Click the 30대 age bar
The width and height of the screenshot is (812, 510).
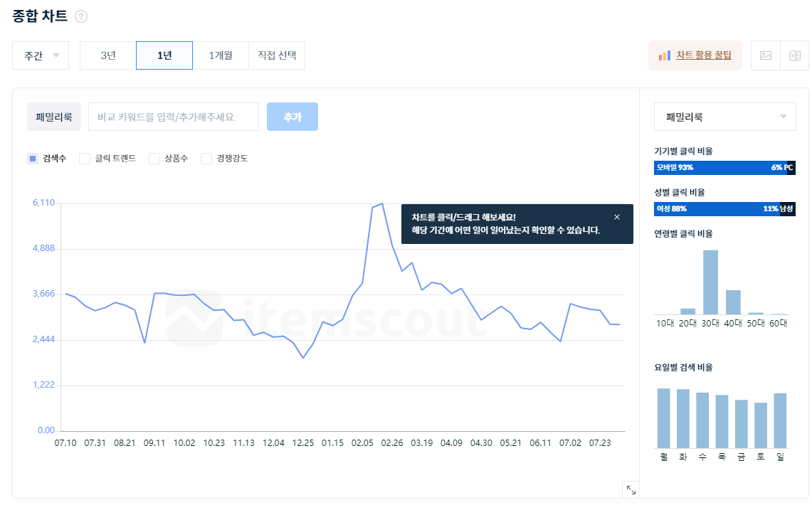(x=710, y=282)
